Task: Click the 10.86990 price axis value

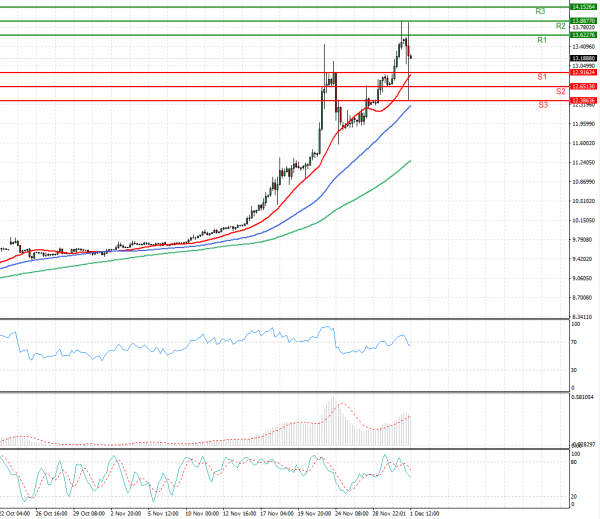Action: coord(584,182)
